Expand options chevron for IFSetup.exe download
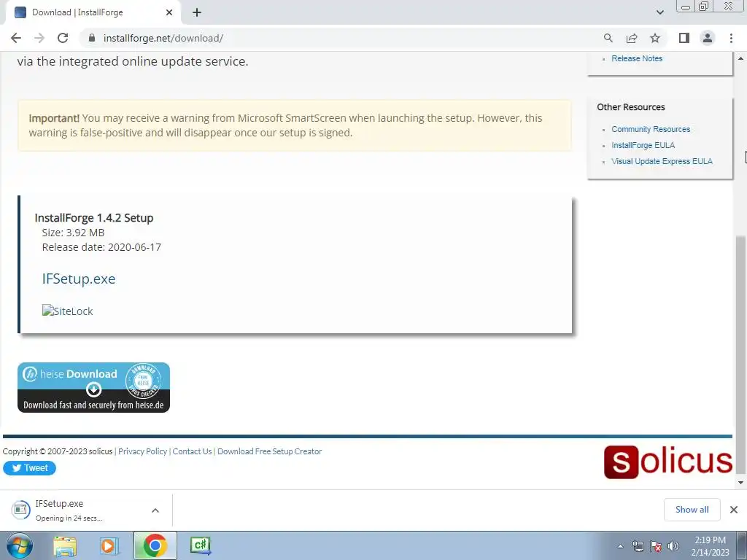This screenshot has height=560, width=747. click(155, 510)
